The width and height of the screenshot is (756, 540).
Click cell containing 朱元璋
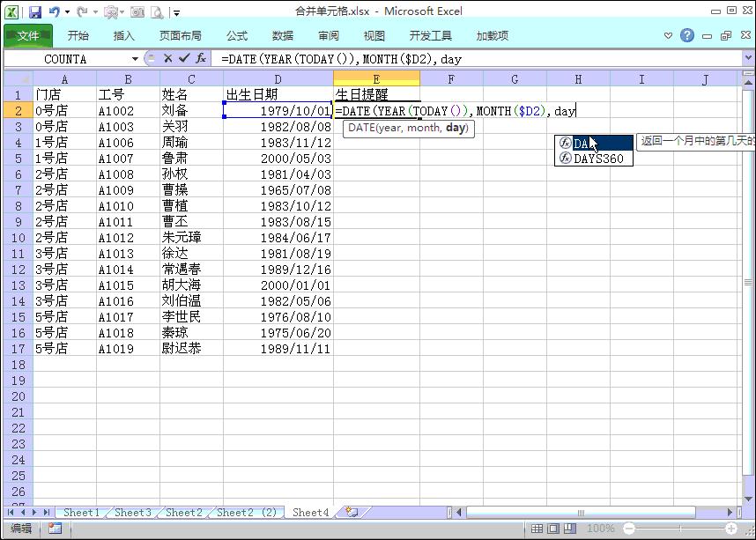[191, 238]
